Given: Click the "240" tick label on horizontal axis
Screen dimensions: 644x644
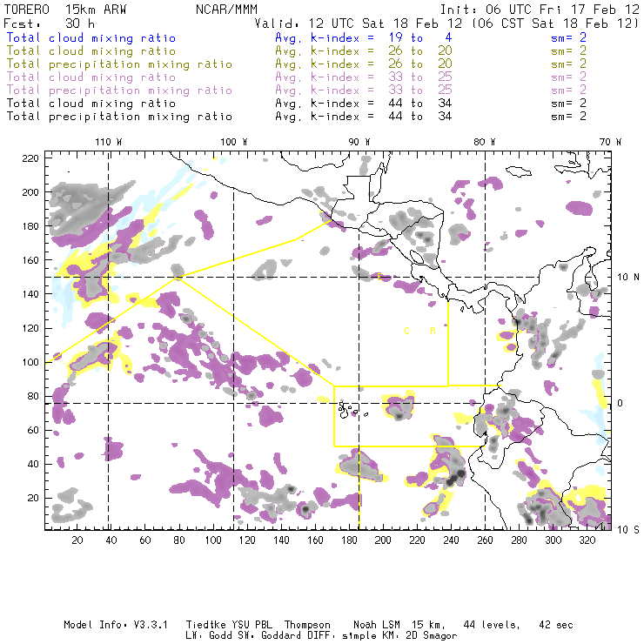Looking at the screenshot, I should 451,540.
